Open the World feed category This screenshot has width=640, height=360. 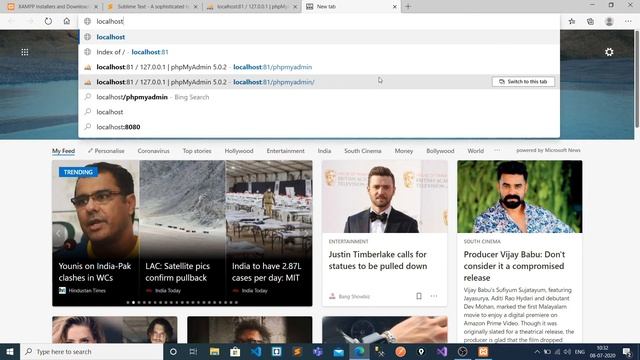(x=476, y=151)
